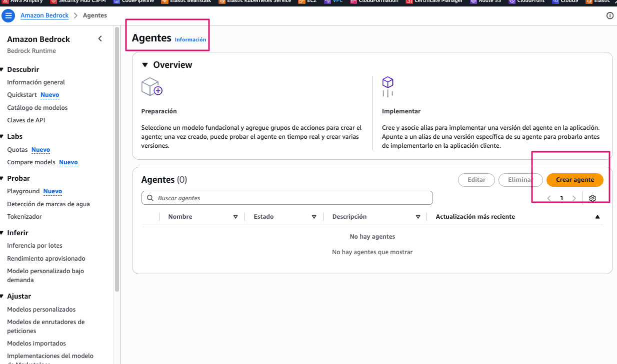The width and height of the screenshot is (617, 364).
Task: Open Playground in sidebar
Action: coord(23,191)
